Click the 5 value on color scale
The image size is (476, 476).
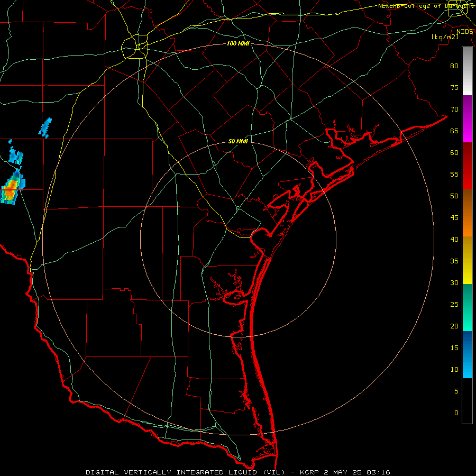point(456,391)
